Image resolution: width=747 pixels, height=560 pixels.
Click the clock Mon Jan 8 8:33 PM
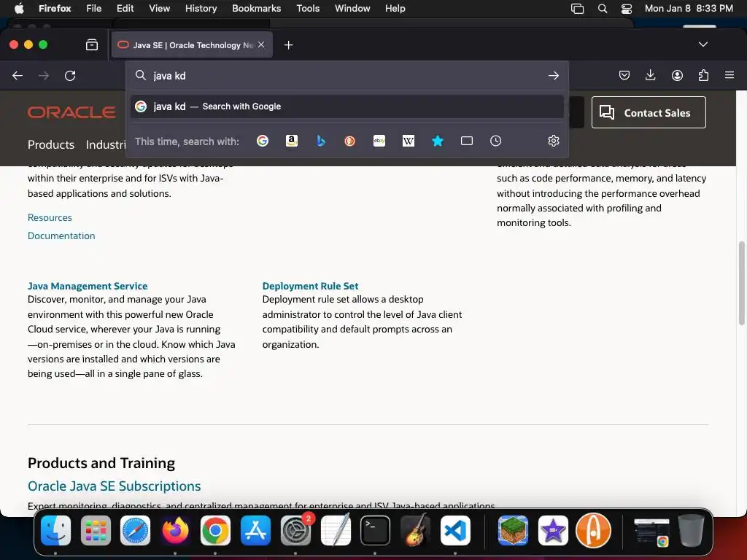click(689, 8)
